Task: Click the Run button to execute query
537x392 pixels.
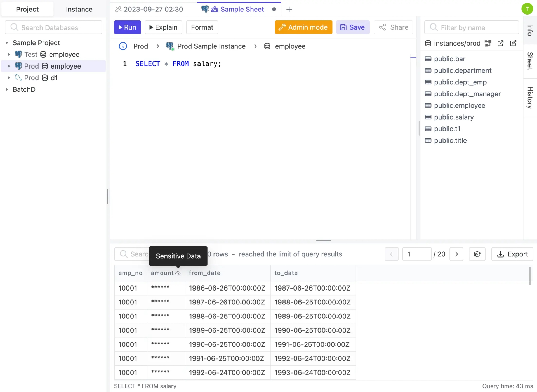Action: pos(127,27)
